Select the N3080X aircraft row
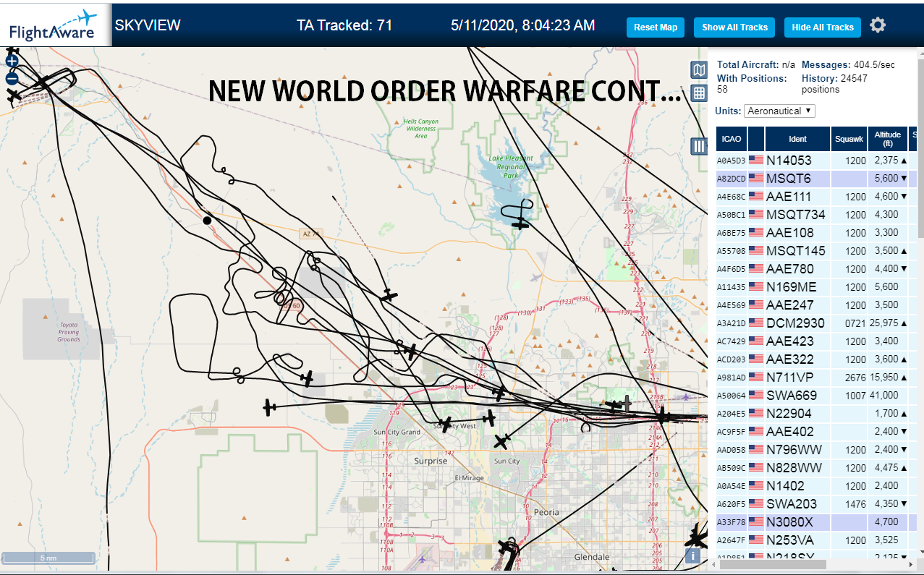 [x=816, y=522]
